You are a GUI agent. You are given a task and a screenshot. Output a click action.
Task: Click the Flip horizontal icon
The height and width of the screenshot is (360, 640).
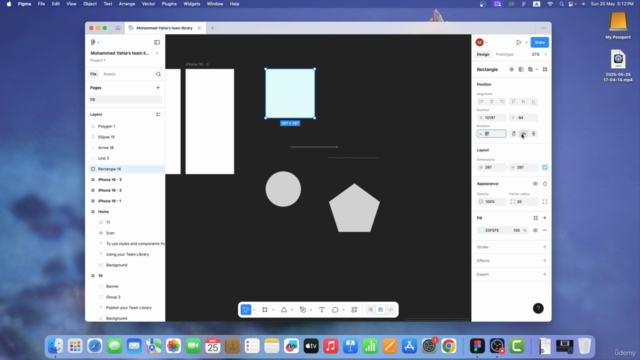523,133
